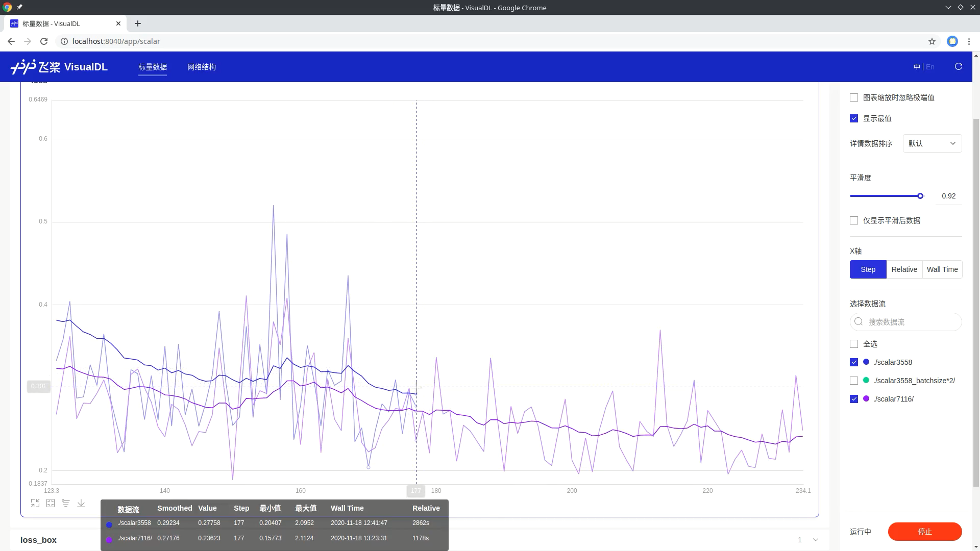Viewport: 980px width, 551px height.
Task: Expand the loss_box chart section
Action: tap(815, 540)
